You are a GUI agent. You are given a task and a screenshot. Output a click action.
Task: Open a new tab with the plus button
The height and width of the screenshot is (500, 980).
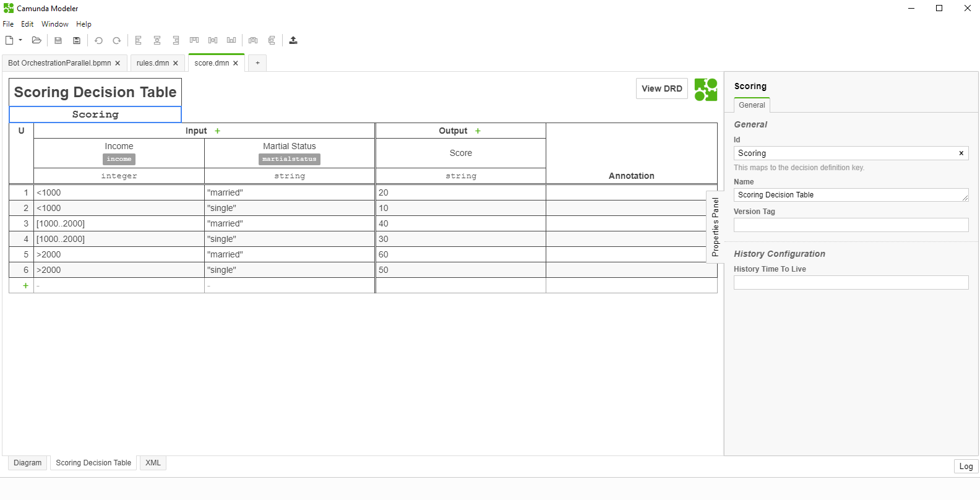[257, 63]
